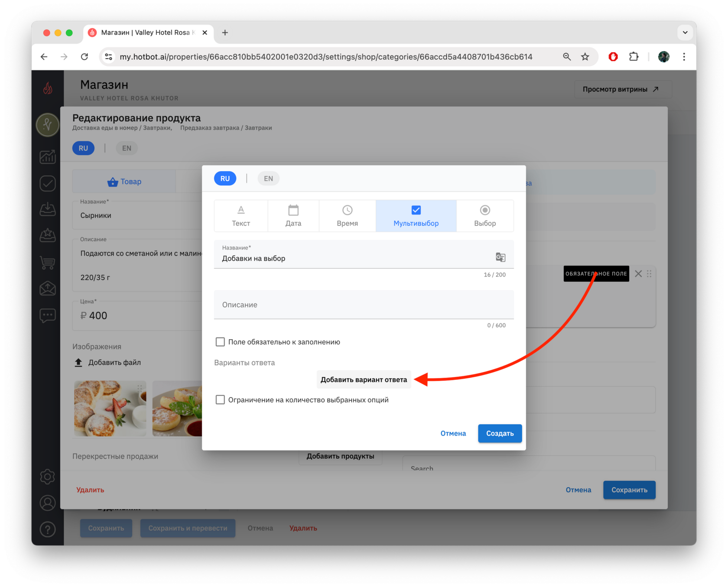Click the browser zoom magnifier icon

point(567,57)
